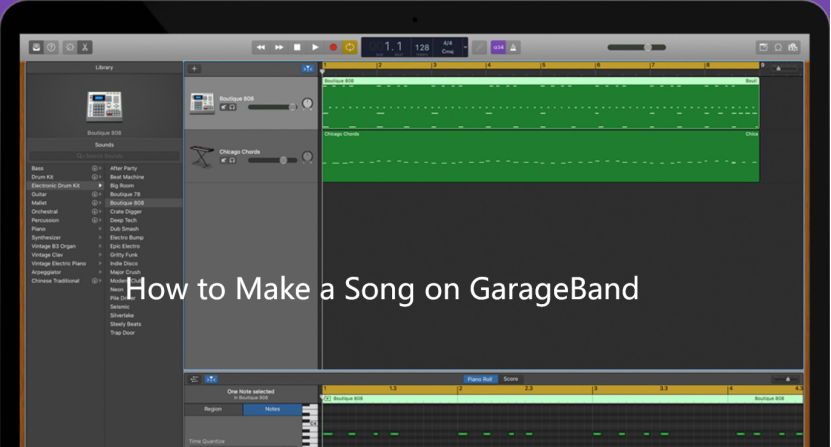Click the red Record button
The image size is (831, 447).
coord(333,47)
